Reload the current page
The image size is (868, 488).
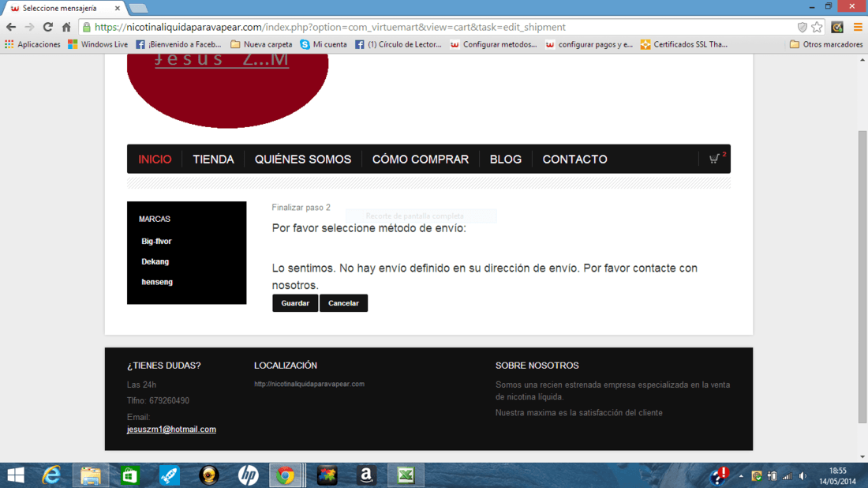pyautogui.click(x=48, y=27)
